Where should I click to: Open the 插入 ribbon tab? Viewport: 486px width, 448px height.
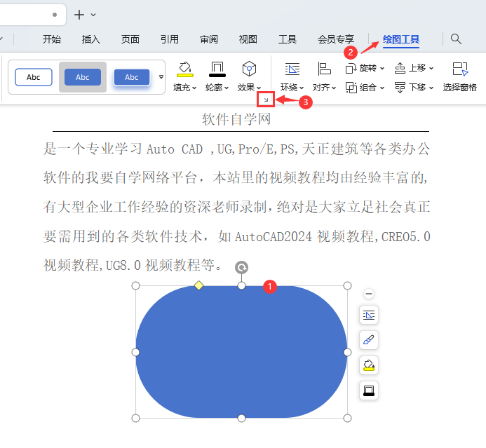click(91, 39)
